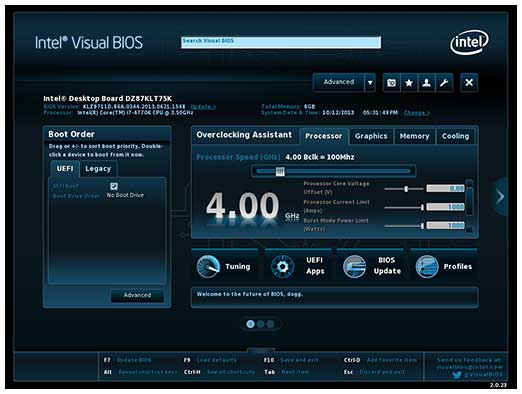Toggle the UEFI Boot checkbox

click(114, 186)
